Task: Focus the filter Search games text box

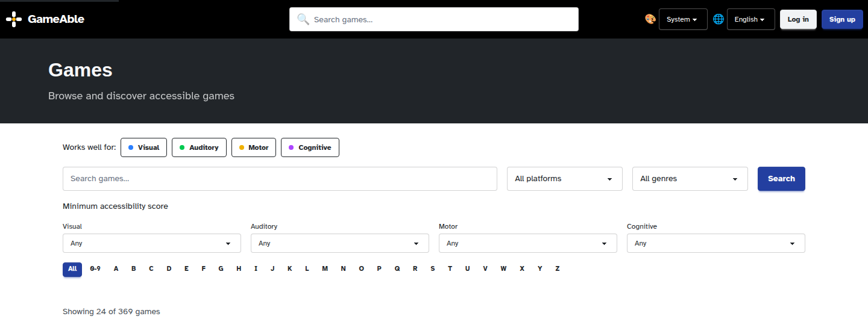Action: [x=280, y=179]
